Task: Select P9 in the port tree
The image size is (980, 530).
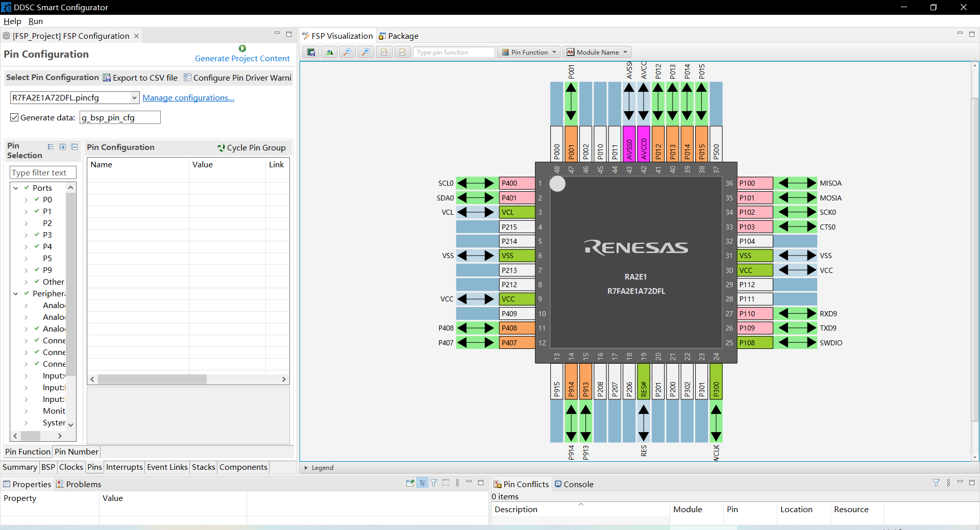Action: [x=47, y=270]
